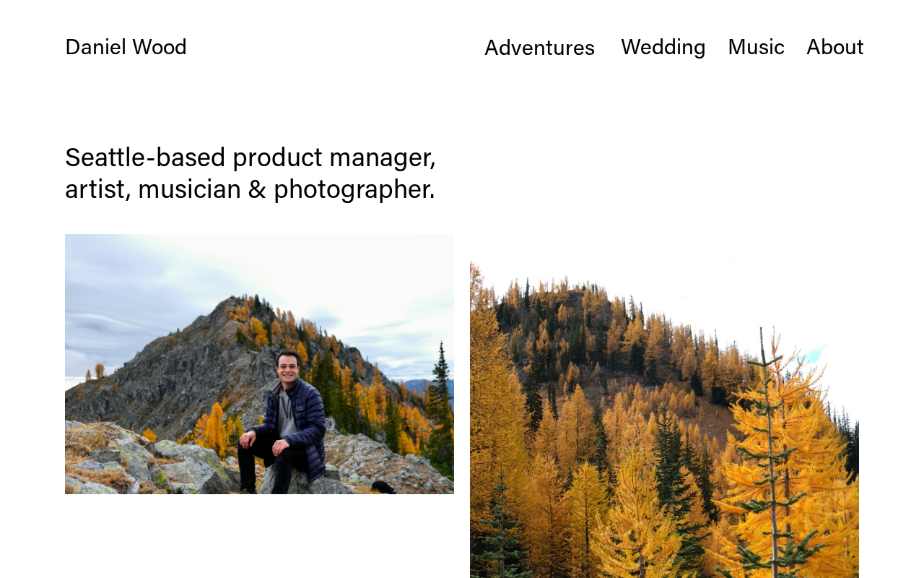Open the Music page link
This screenshot has height=578, width=924.
click(x=756, y=47)
